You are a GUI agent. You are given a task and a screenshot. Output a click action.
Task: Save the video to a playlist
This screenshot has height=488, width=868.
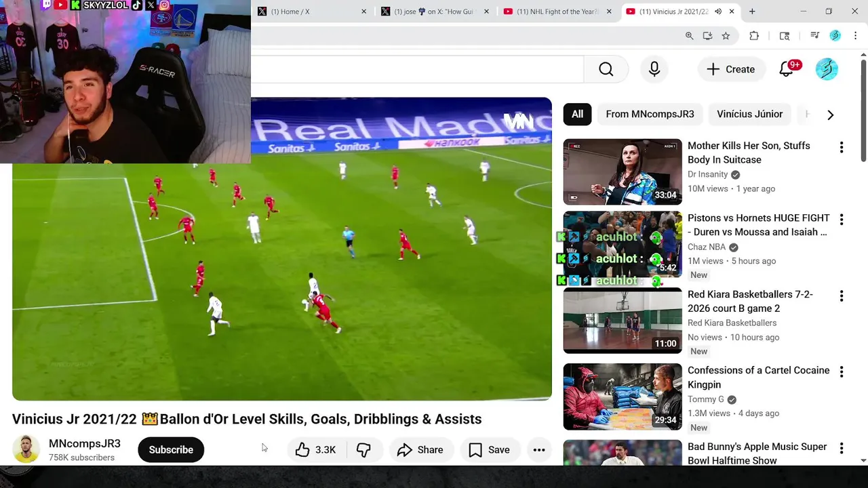490,450
